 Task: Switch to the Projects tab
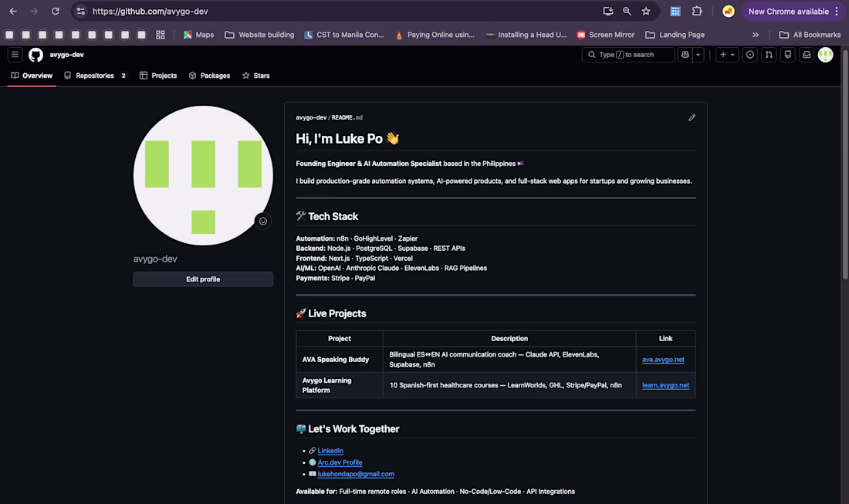click(158, 76)
